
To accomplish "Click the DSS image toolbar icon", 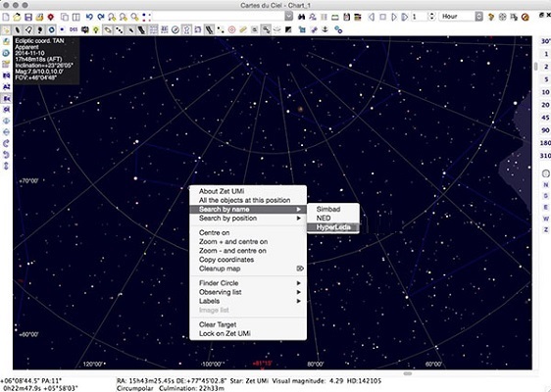I will tap(74, 29).
